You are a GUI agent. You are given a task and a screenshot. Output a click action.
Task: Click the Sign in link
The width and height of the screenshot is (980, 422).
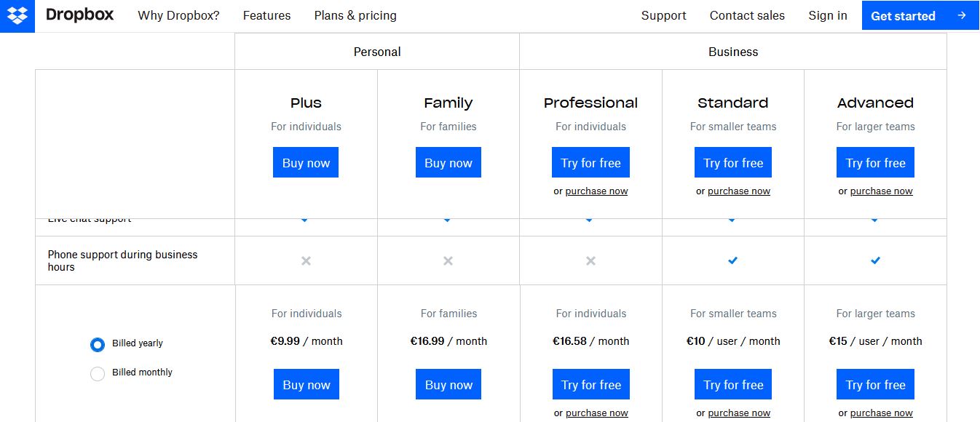pos(827,15)
